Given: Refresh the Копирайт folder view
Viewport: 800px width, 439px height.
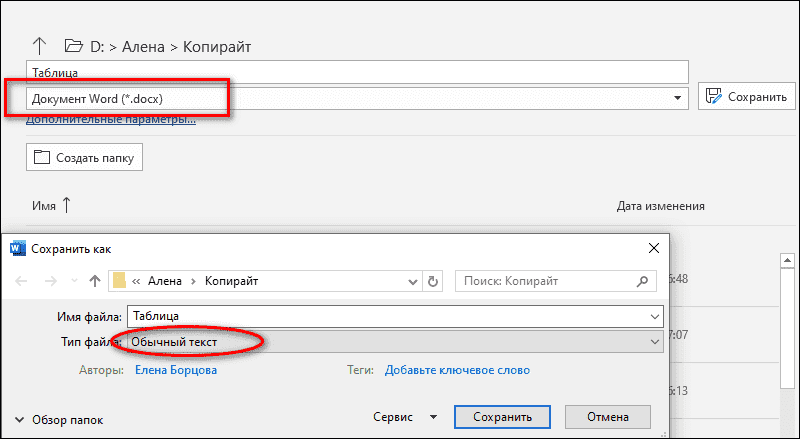Looking at the screenshot, I should point(433,281).
